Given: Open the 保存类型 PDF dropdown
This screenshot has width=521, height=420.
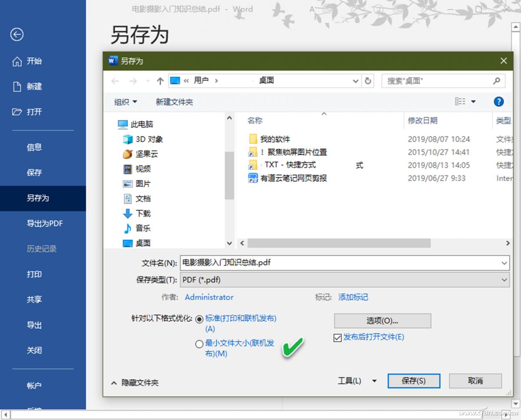Looking at the screenshot, I should point(504,280).
